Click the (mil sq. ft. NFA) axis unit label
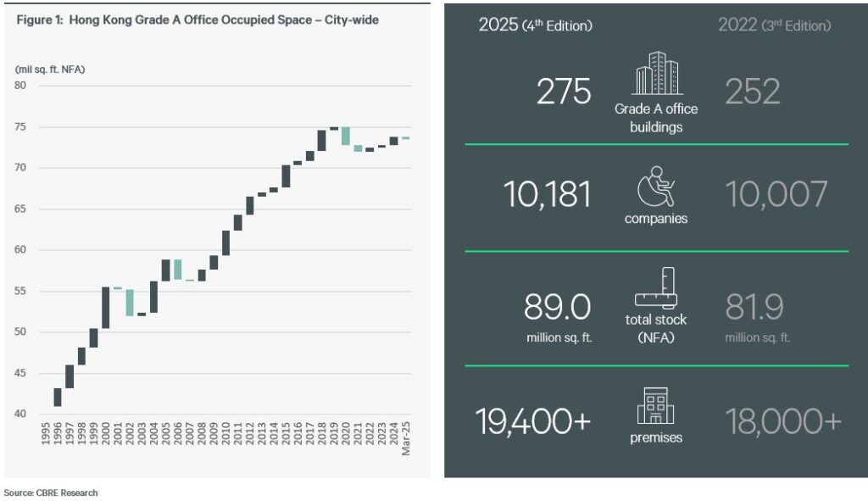The image size is (868, 501). [x=51, y=70]
